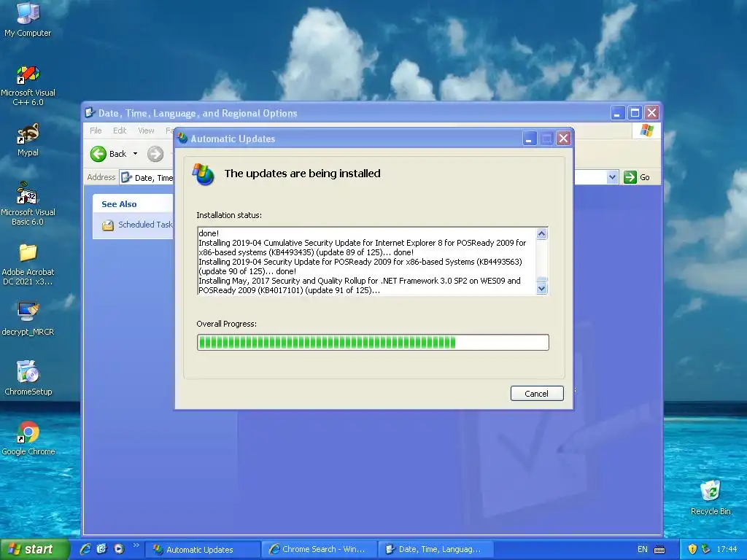747x560 pixels.
Task: Click installation status scroll down arrow
Action: click(x=542, y=289)
